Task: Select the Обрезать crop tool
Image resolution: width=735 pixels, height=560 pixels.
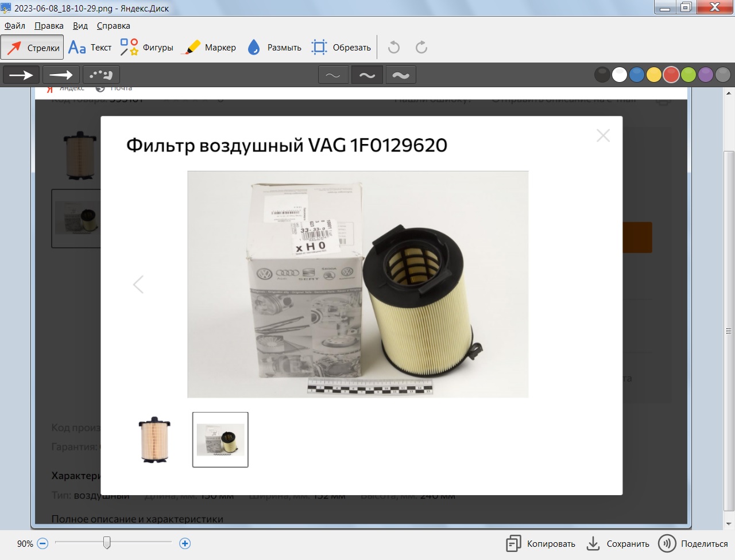Action: [x=341, y=48]
